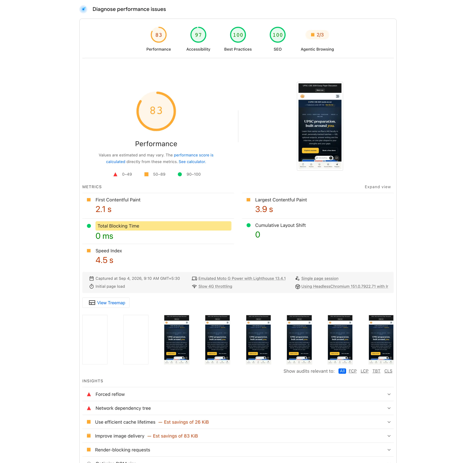Click the Forced reflow insight title
The height and width of the screenshot is (463, 476).
(110, 394)
